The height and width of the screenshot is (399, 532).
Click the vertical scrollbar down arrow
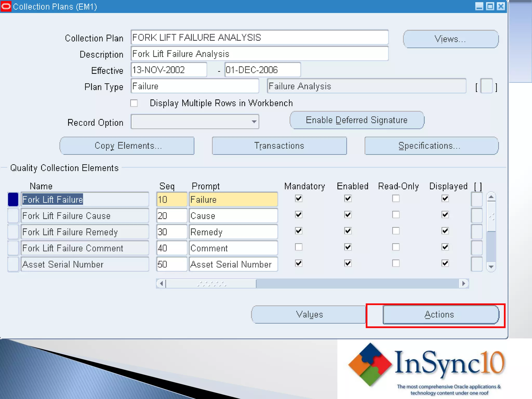pos(491,267)
